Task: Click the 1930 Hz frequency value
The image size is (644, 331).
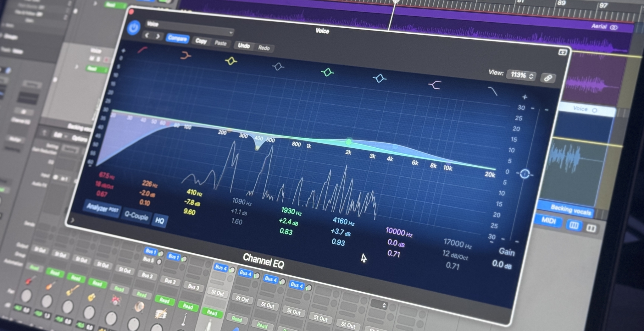Action: coord(291,211)
